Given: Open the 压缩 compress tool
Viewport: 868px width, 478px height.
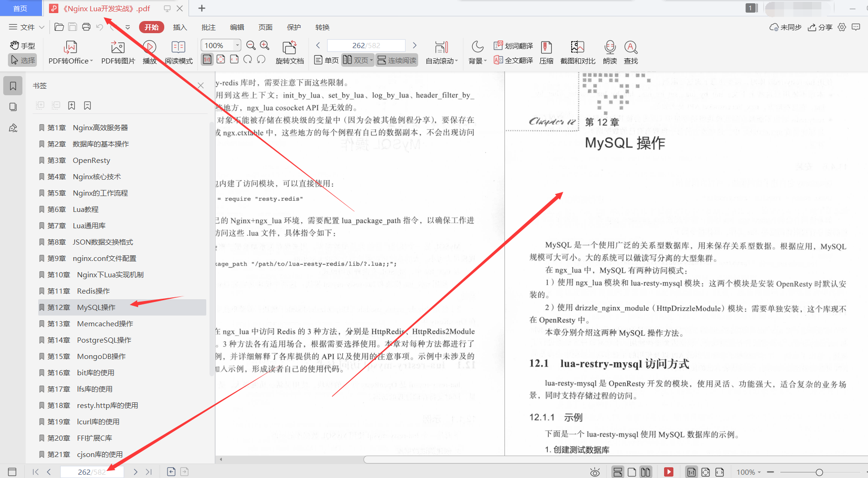Looking at the screenshot, I should 546,52.
